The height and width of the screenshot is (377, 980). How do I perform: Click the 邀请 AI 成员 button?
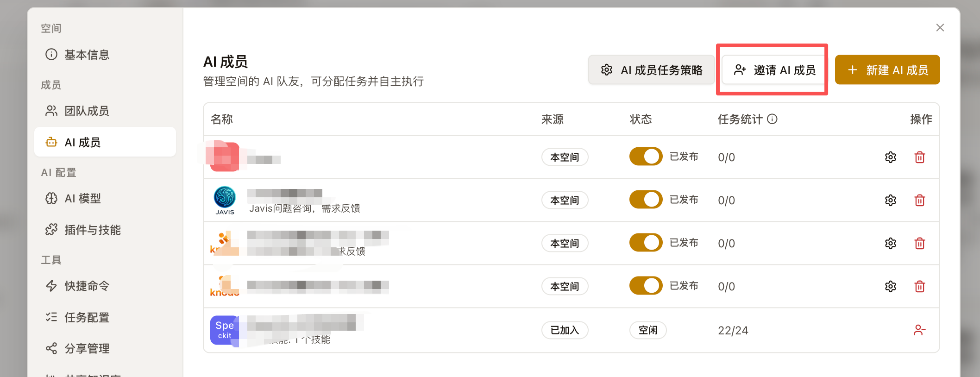coord(774,70)
